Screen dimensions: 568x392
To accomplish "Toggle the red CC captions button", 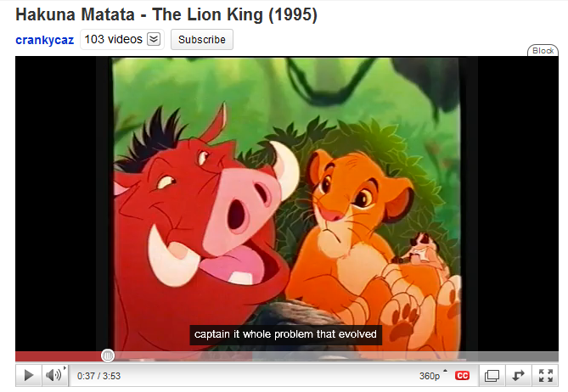I will [x=462, y=376].
